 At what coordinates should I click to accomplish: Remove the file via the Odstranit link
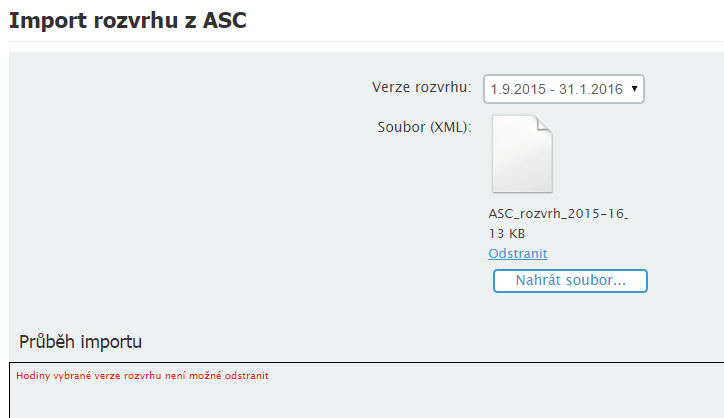pos(518,254)
